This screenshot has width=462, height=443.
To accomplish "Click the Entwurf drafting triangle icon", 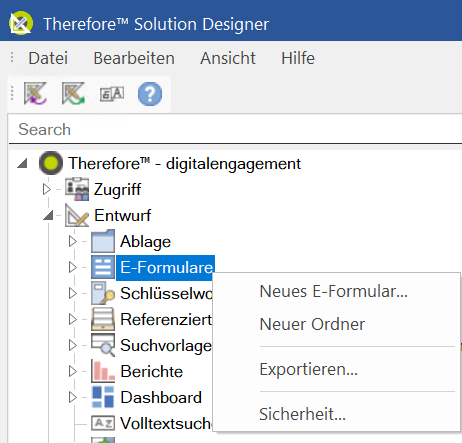I will [77, 215].
